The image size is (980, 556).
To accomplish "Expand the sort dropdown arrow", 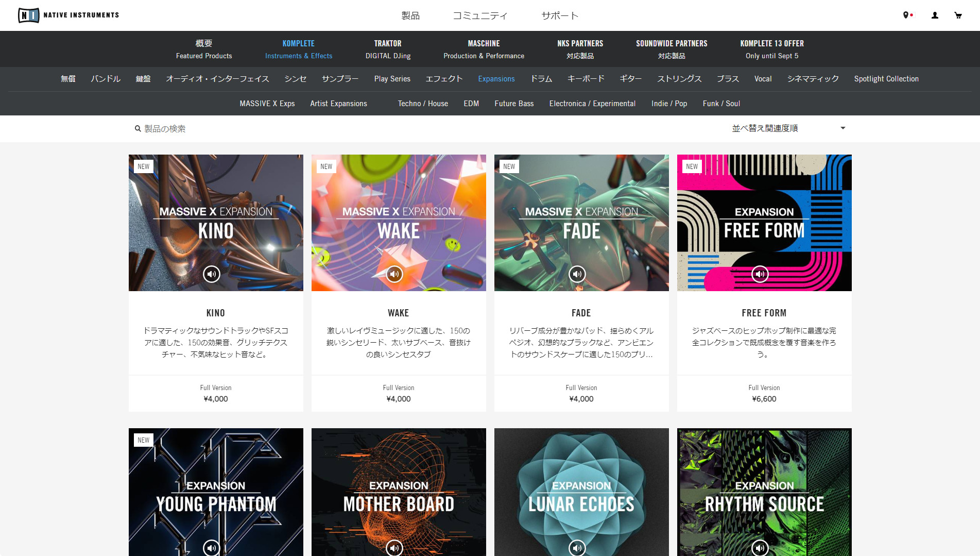I will [843, 128].
